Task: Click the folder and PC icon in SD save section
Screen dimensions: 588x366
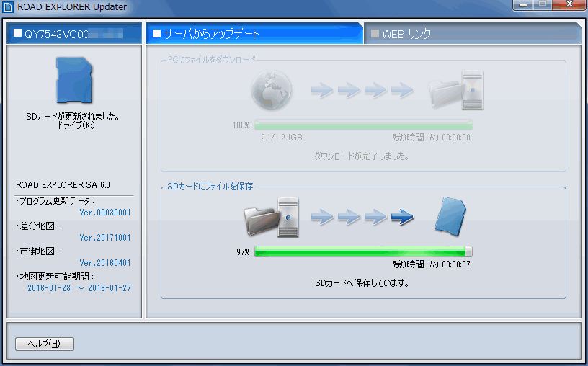Action: (272, 218)
